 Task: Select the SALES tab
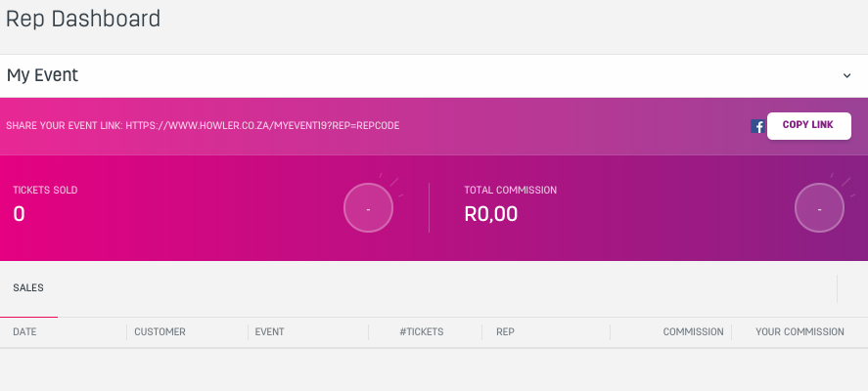[x=28, y=288]
